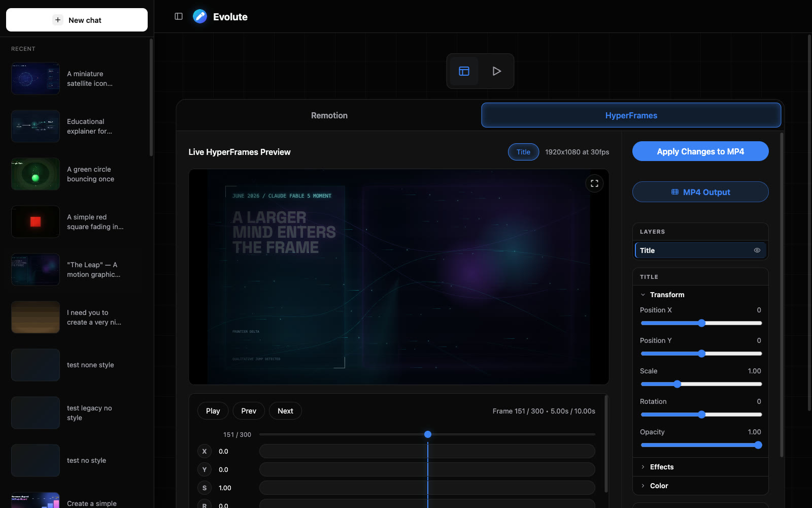This screenshot has height=508, width=812.
Task: Open 'Educational explainer for' chat thumbnail
Action: [x=36, y=126]
